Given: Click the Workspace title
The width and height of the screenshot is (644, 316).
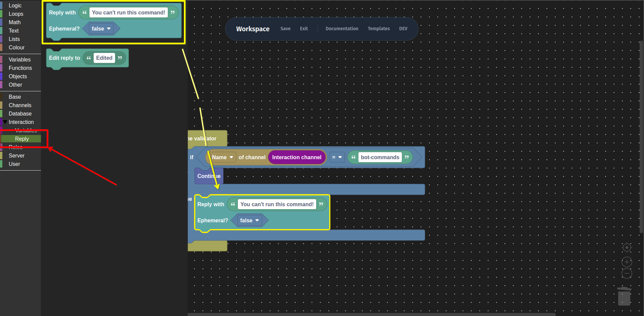Looking at the screenshot, I should click(x=253, y=29).
